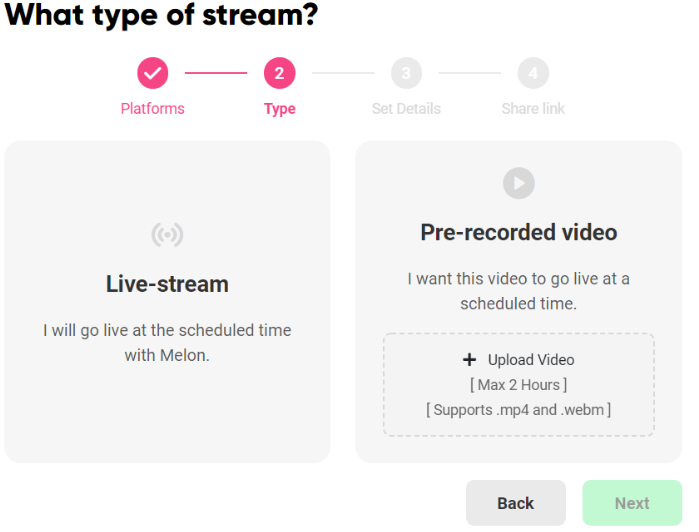
Task: Click the completed Platforms checkmark step icon
Action: [x=152, y=73]
